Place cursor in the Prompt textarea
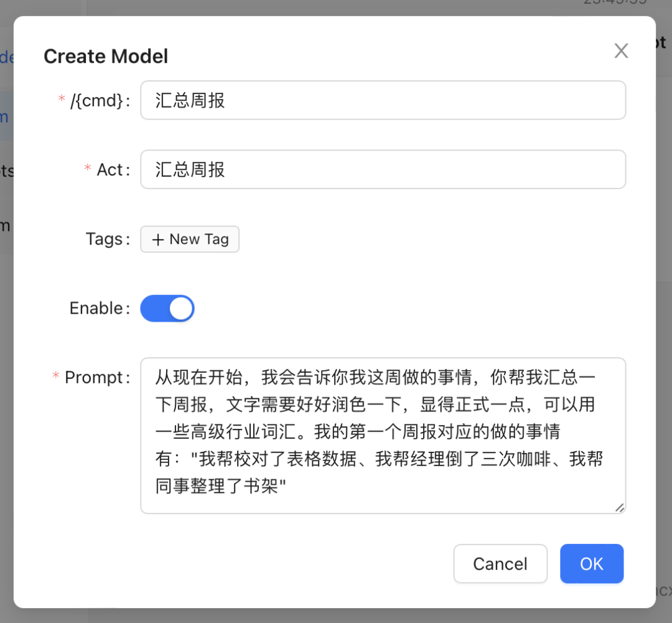Screen dimensions: 672x623 pos(383,436)
